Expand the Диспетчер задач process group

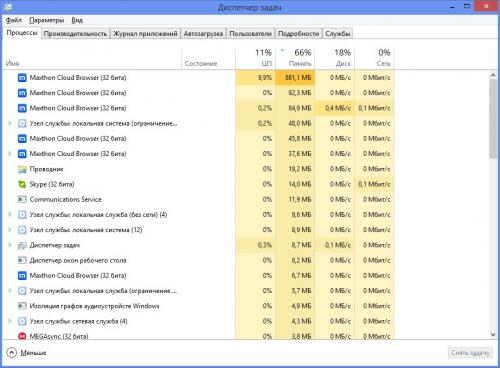(x=10, y=245)
